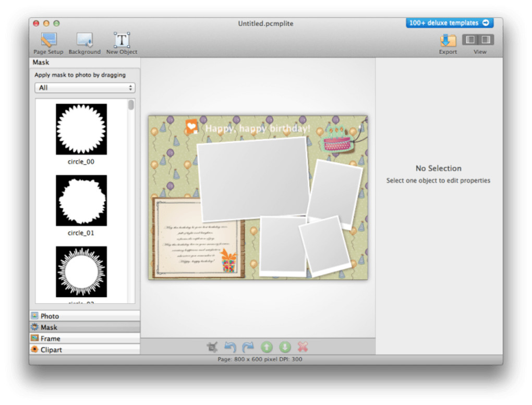
Task: Click the 100+ deluxe templates button
Action: 449,23
